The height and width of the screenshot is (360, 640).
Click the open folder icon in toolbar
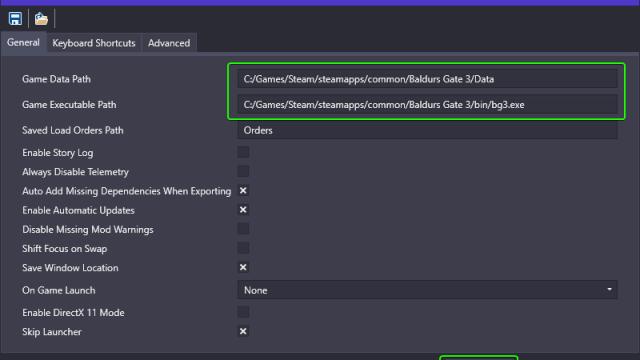point(41,19)
